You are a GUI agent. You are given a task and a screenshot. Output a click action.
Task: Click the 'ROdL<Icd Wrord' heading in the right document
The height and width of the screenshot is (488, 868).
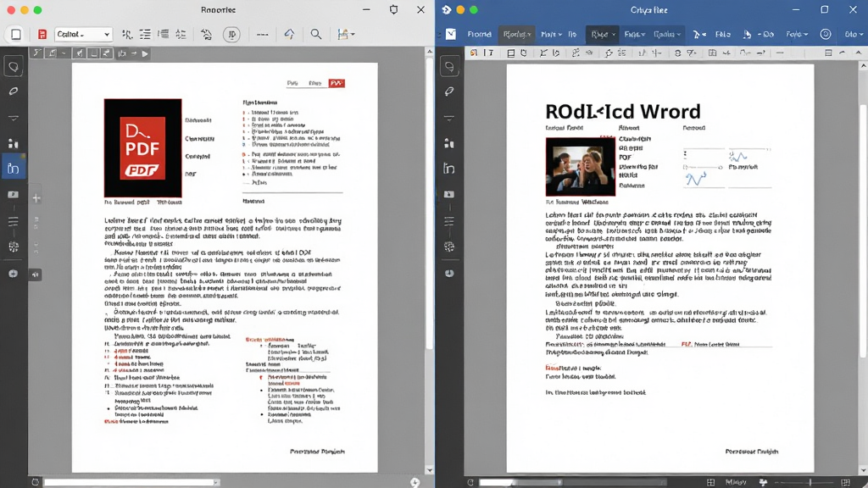tap(623, 111)
